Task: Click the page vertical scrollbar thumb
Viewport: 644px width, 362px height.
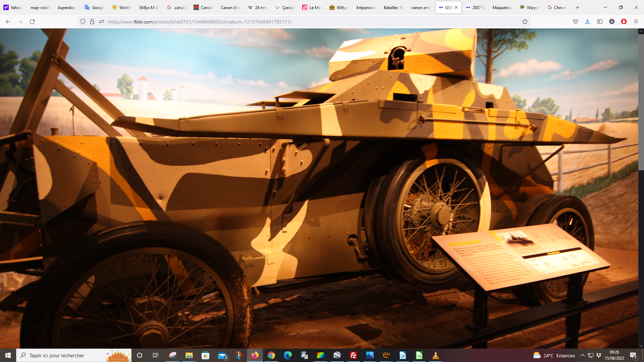Action: (641, 102)
